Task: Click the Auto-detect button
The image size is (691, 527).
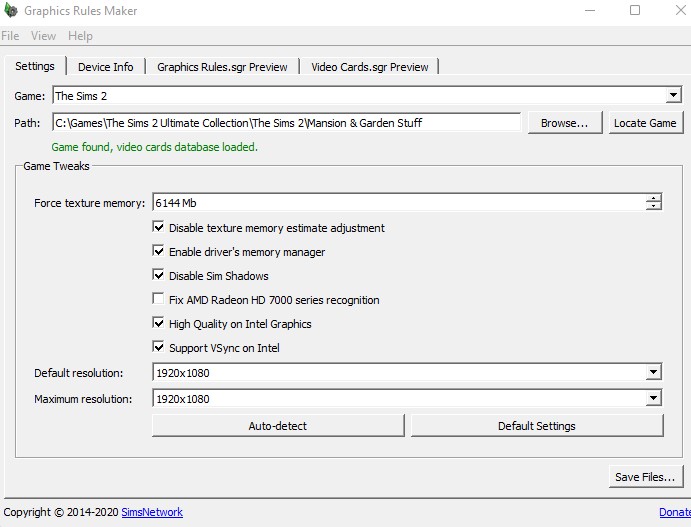Action: click(x=278, y=426)
